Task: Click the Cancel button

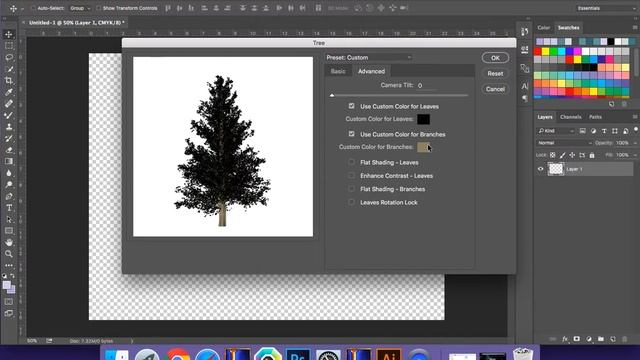Action: pos(495,89)
